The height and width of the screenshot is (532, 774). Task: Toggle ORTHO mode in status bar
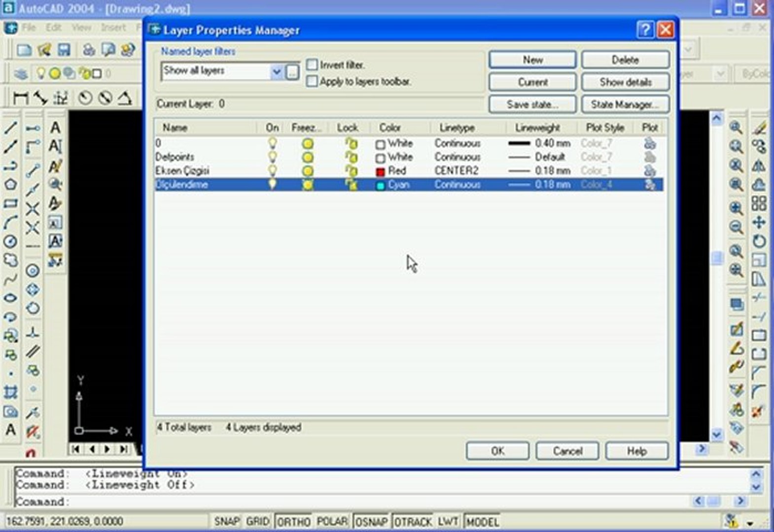pos(294,521)
